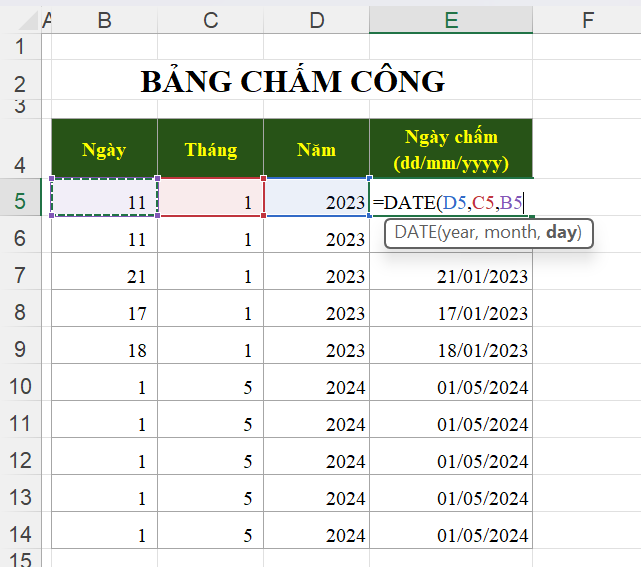Click the month argument in DATE tooltip
The width and height of the screenshot is (641, 567).
511,234
